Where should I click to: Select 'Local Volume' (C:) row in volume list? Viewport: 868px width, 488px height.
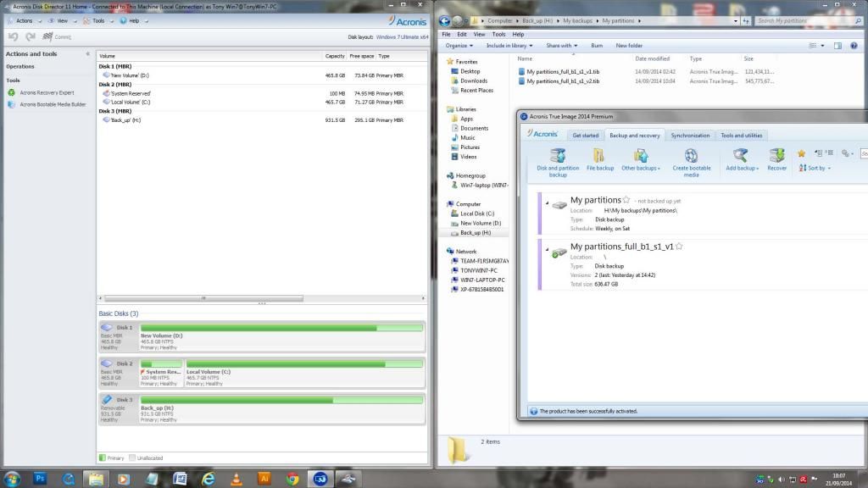tap(262, 102)
